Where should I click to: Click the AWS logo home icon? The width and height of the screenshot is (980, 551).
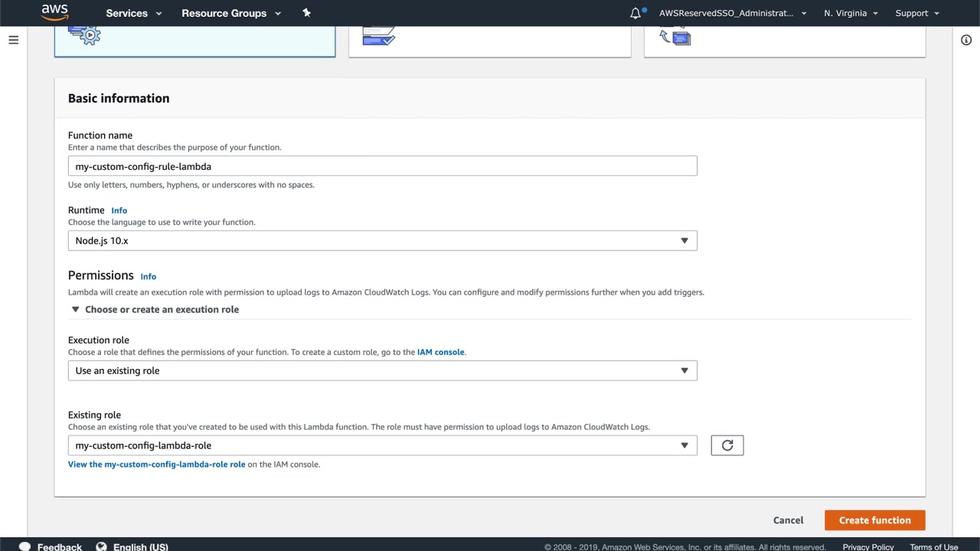click(54, 12)
